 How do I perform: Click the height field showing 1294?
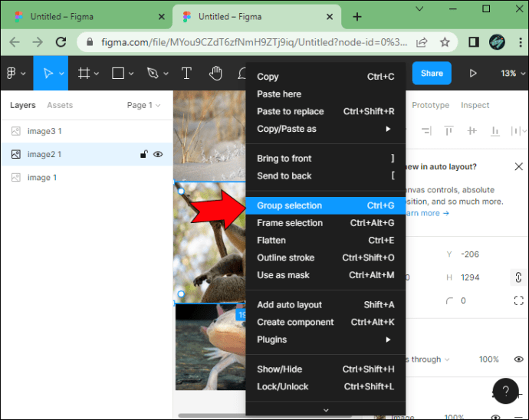pyautogui.click(x=470, y=277)
